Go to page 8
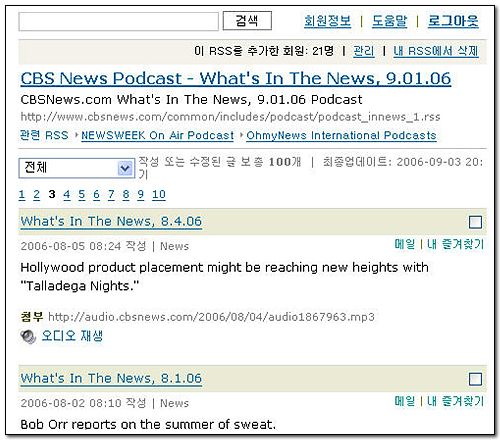 point(126,194)
